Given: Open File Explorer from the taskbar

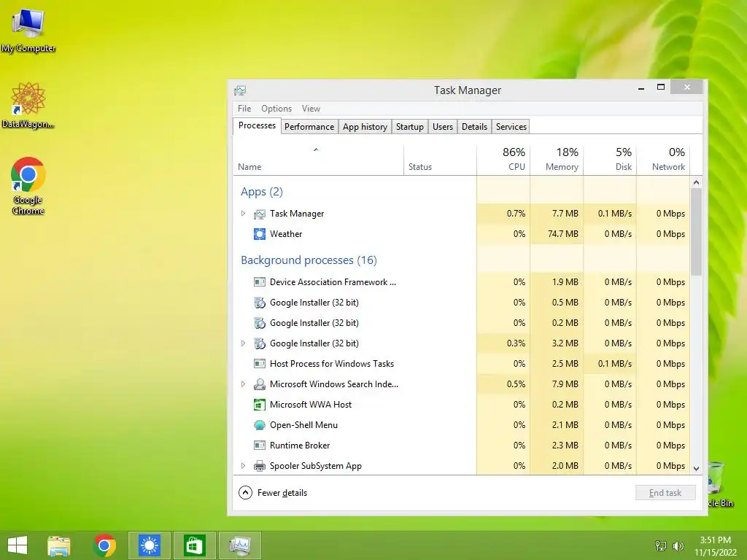Looking at the screenshot, I should (x=59, y=545).
